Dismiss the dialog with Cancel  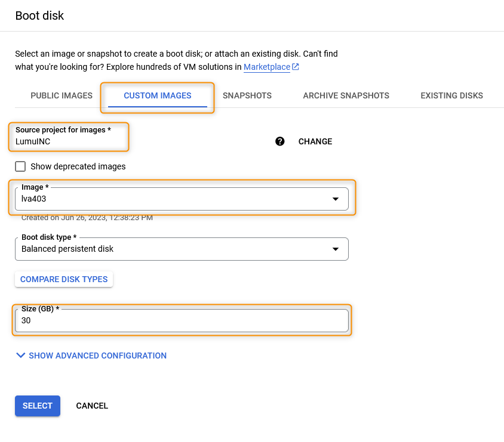(92, 406)
